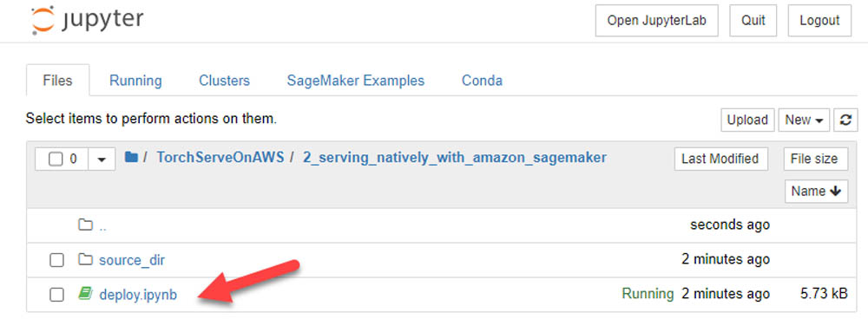Click the Open JupyterLab button
This screenshot has width=868, height=319.
(656, 21)
